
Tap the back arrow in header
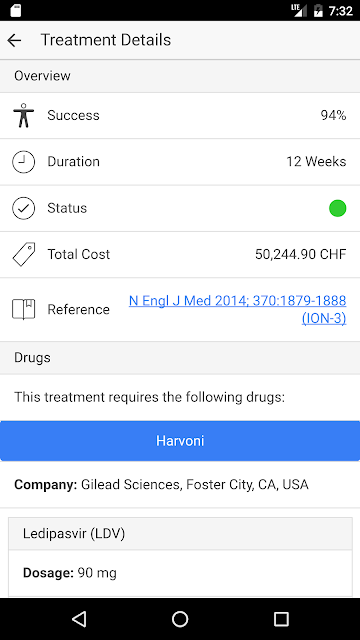point(14,40)
